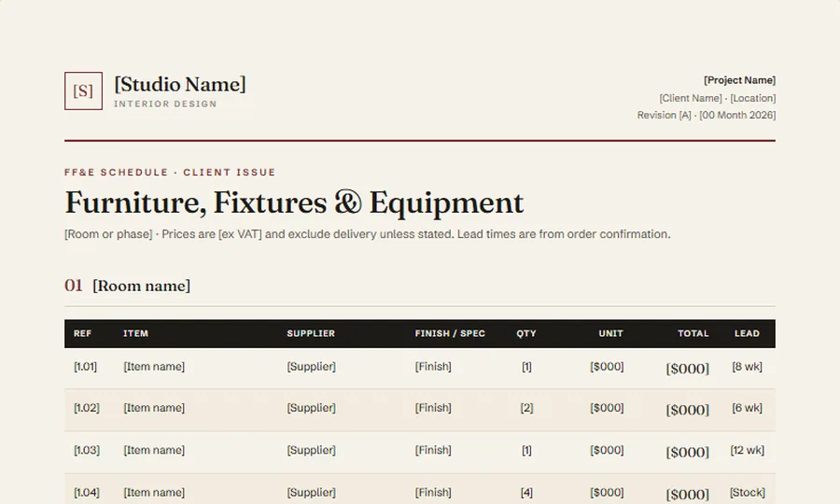Click the prices and lead times note

tap(368, 234)
